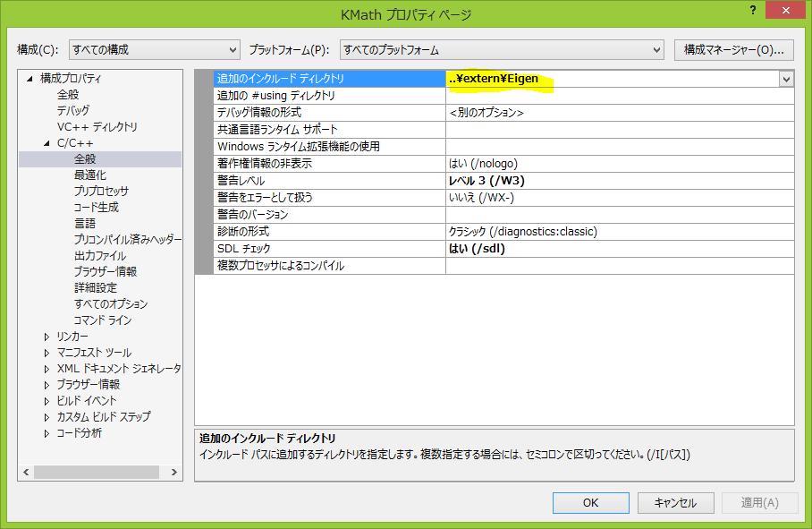
Task: Click the レベル 3 (/W3) value
Action: (x=486, y=181)
